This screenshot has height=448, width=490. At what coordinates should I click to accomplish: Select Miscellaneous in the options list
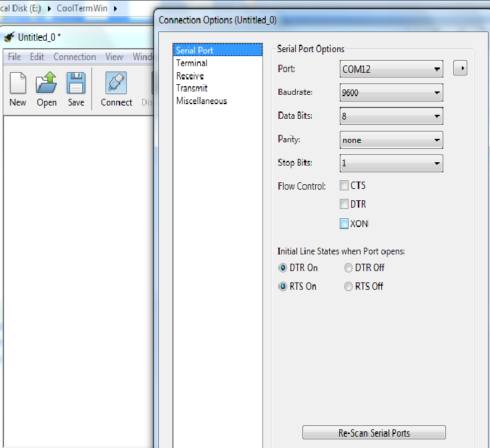(x=202, y=101)
